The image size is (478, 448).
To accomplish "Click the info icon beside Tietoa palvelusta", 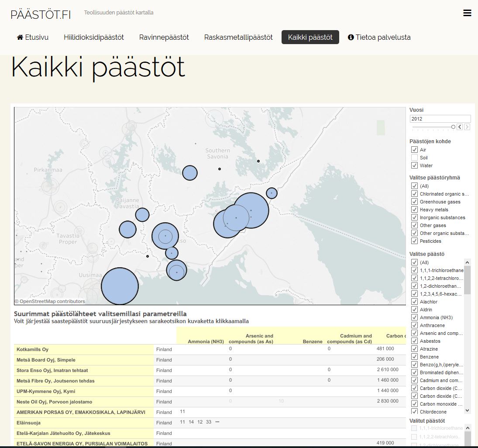I will click(x=351, y=38).
